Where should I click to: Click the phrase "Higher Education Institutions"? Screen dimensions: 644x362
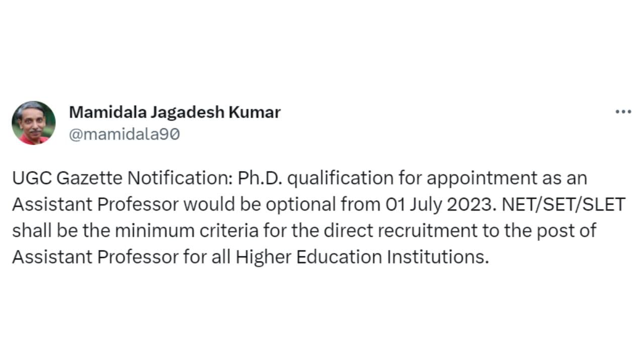pos(362,257)
